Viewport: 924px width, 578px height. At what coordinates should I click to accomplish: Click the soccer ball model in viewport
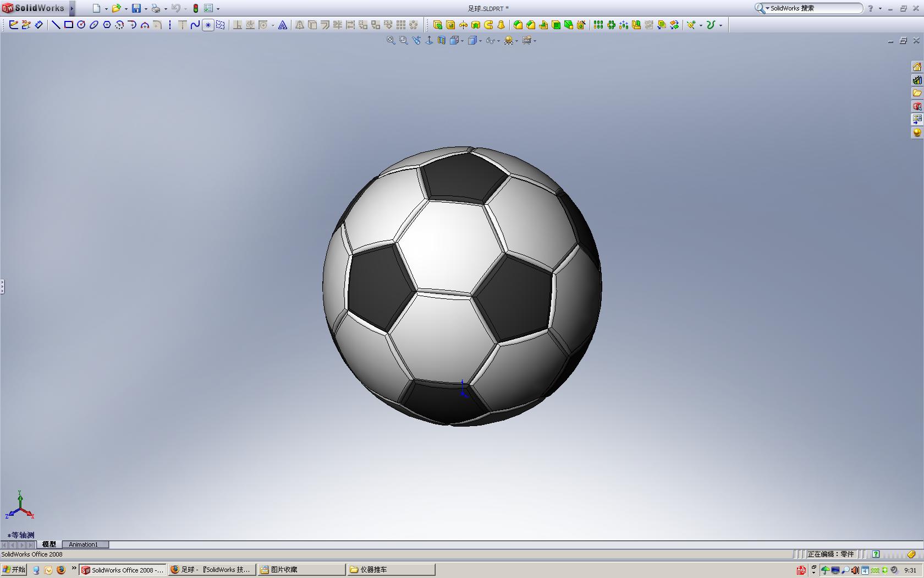point(462,286)
